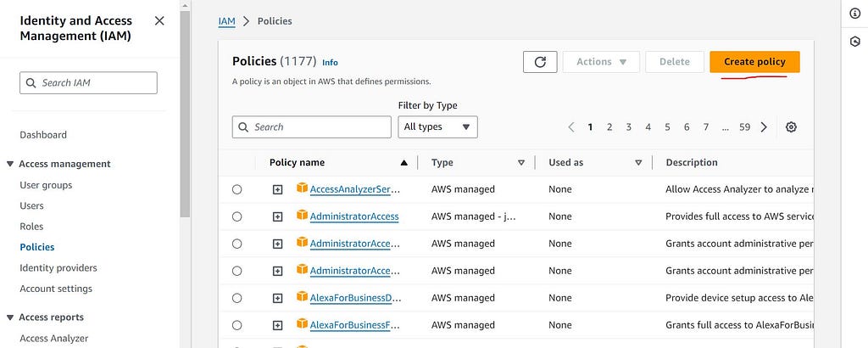The image size is (868, 348).
Task: Collapse the Access reports section
Action: tap(10, 317)
